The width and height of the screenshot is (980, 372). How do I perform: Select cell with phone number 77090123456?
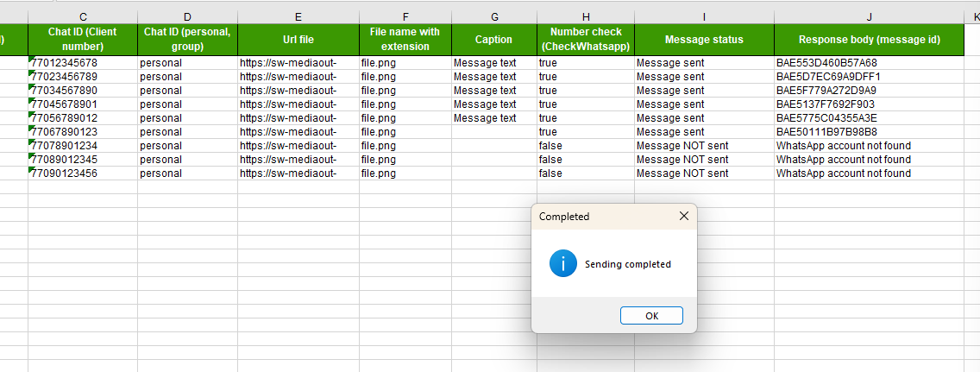[x=83, y=173]
